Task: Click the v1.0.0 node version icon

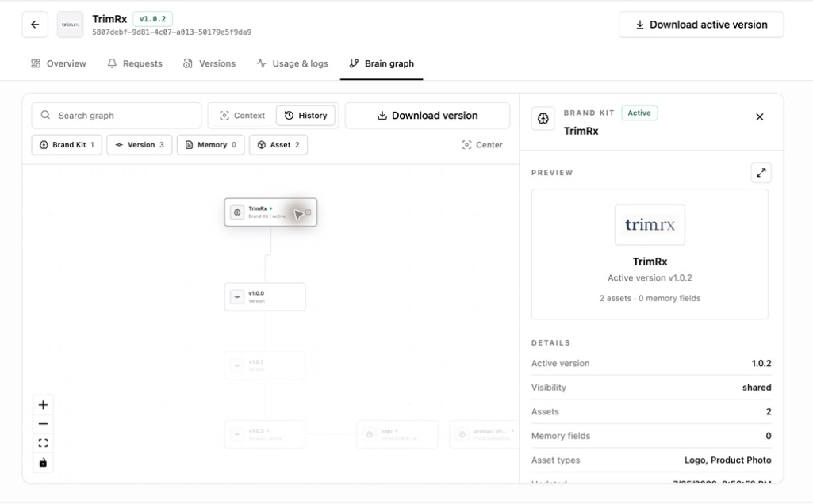Action: coord(237,297)
